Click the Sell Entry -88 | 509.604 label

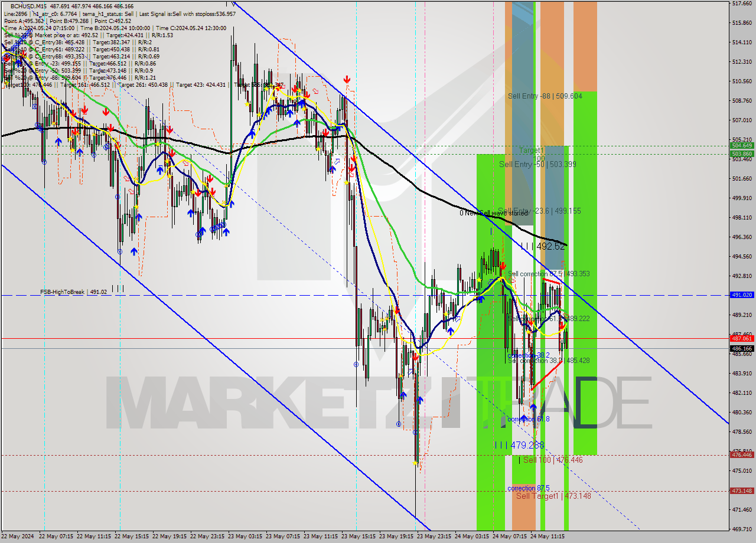point(545,96)
